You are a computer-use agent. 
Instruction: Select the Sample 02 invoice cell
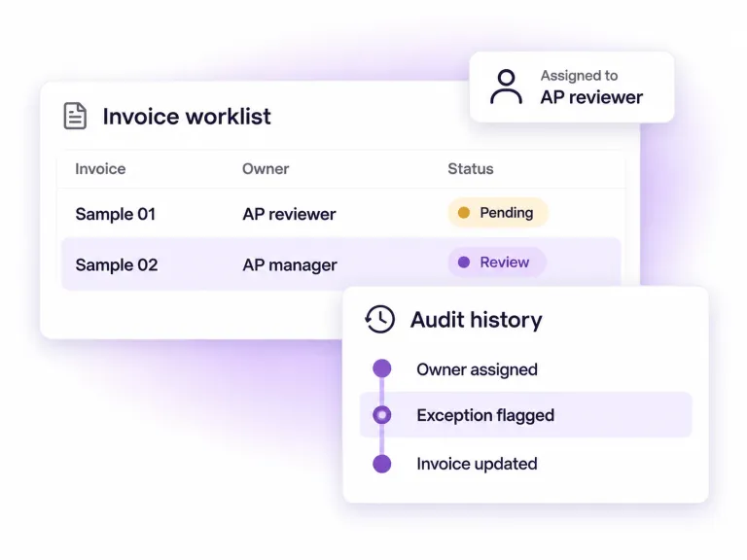(x=117, y=264)
